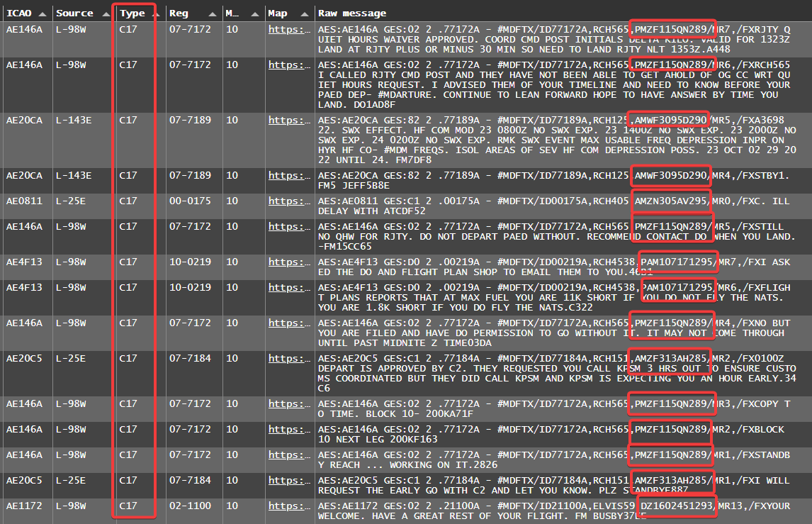
Task: Select AE20C5 cell in EARLY GO WITH C2 row
Action: pos(24,481)
